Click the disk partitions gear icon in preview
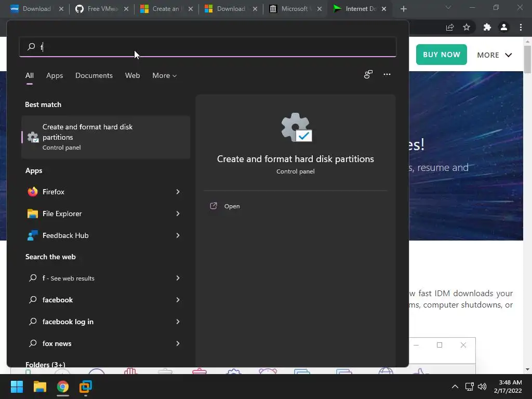 [x=296, y=127]
